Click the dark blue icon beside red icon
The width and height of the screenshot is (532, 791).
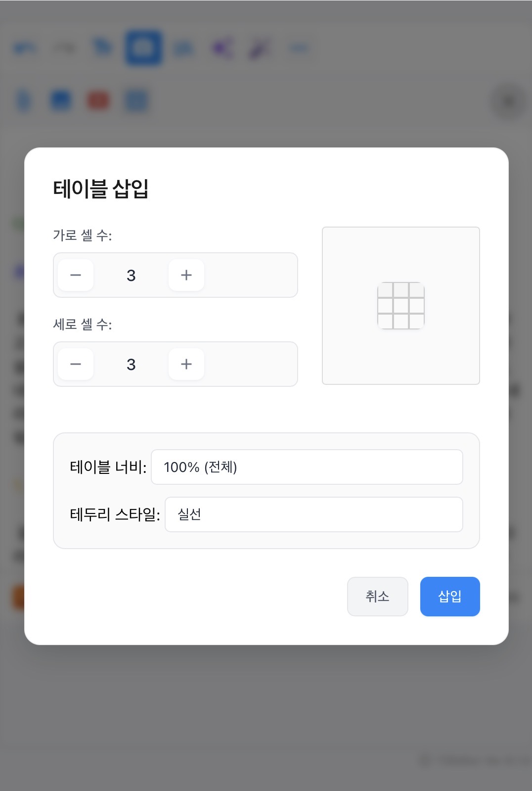point(61,101)
